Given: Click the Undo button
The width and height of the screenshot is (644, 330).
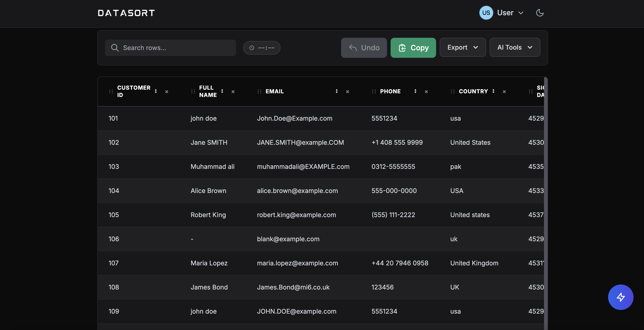Looking at the screenshot, I should 364,48.
